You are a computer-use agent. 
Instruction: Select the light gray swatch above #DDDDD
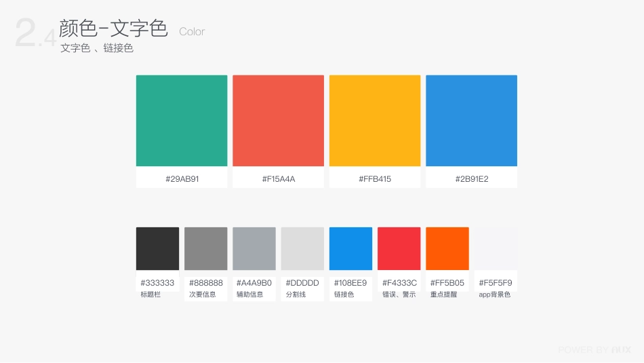click(x=302, y=248)
